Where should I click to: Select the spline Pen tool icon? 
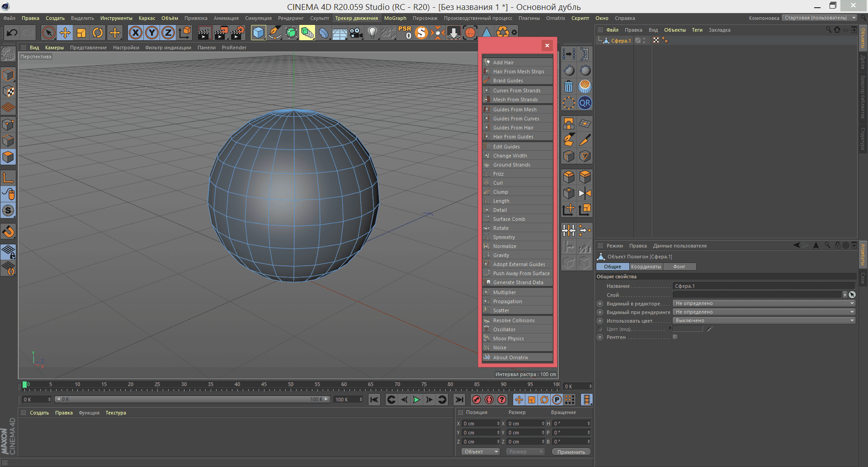(x=274, y=33)
